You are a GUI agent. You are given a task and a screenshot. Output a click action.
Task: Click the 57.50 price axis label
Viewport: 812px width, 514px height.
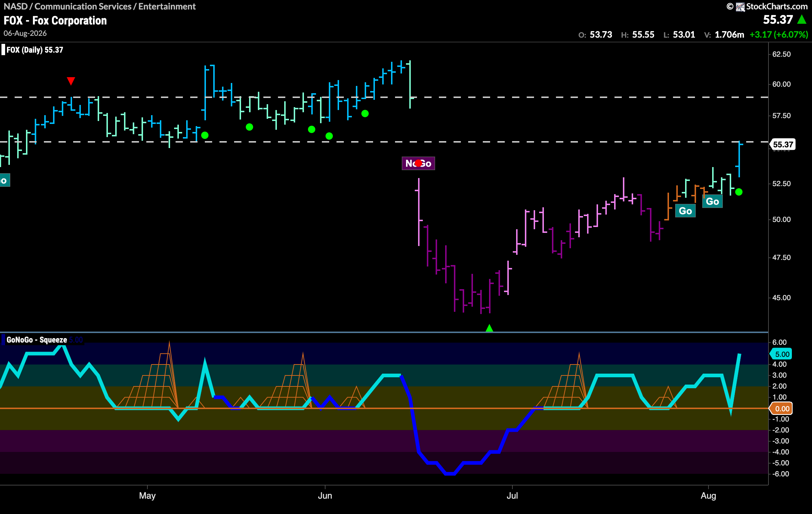782,116
